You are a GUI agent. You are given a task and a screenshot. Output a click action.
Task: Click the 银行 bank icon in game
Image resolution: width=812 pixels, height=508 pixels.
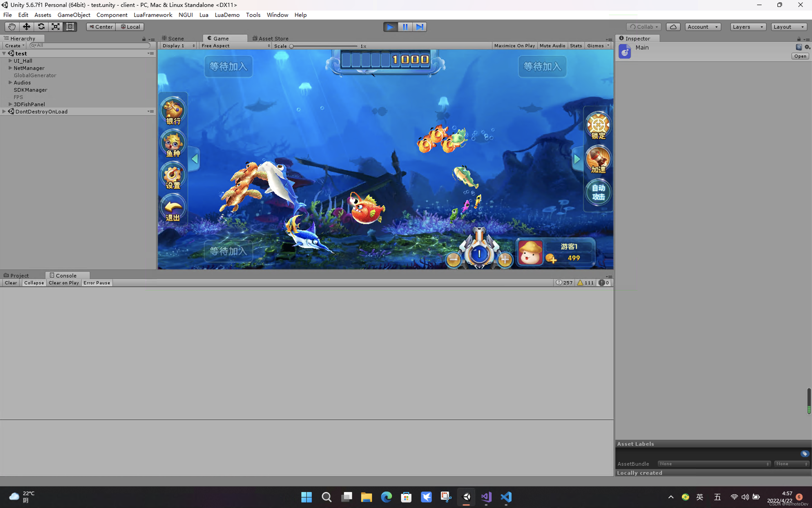173,111
